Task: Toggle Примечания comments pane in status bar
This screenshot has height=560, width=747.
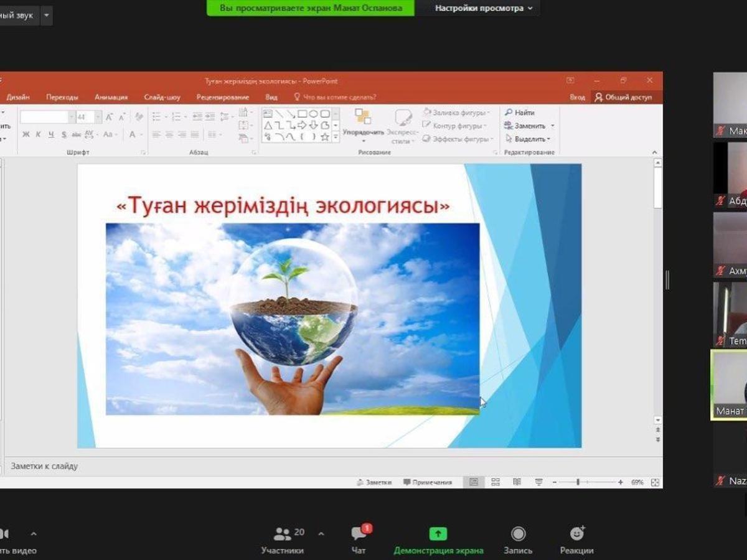Action: pos(428,482)
